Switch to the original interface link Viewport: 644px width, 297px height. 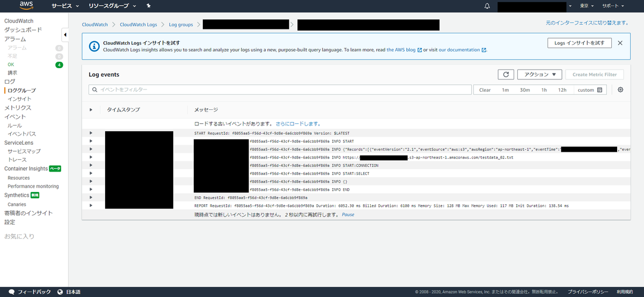point(587,24)
